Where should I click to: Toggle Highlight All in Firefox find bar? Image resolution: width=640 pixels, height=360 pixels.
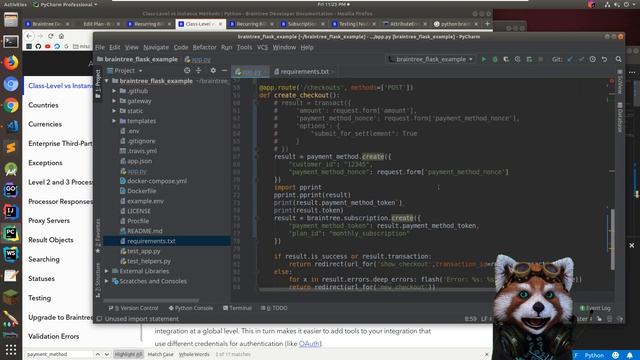(128, 354)
